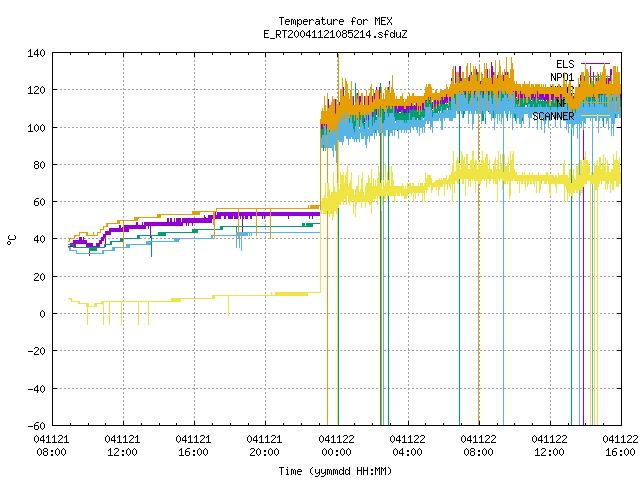This screenshot has height=480, width=640.
Task: Click the x-axis label 041121 08:00
Action: pos(51,446)
